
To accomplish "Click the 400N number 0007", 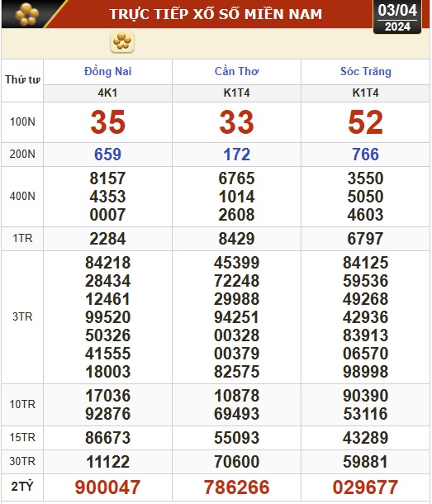I will click(107, 215).
